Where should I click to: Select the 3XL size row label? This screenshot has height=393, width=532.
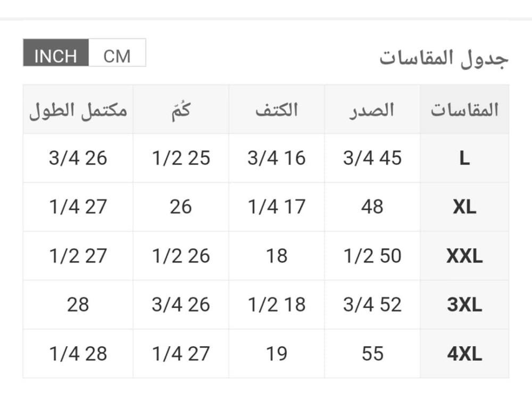click(x=464, y=305)
